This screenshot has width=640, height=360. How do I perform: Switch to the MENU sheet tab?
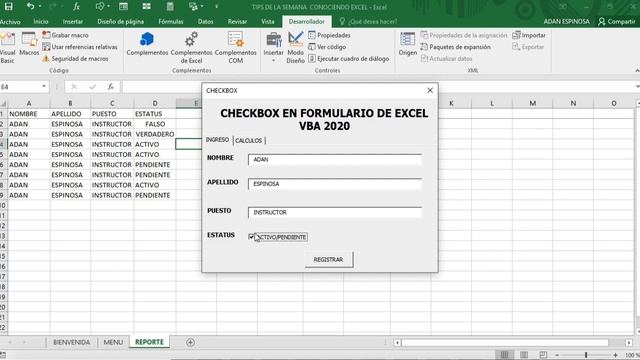point(113,342)
